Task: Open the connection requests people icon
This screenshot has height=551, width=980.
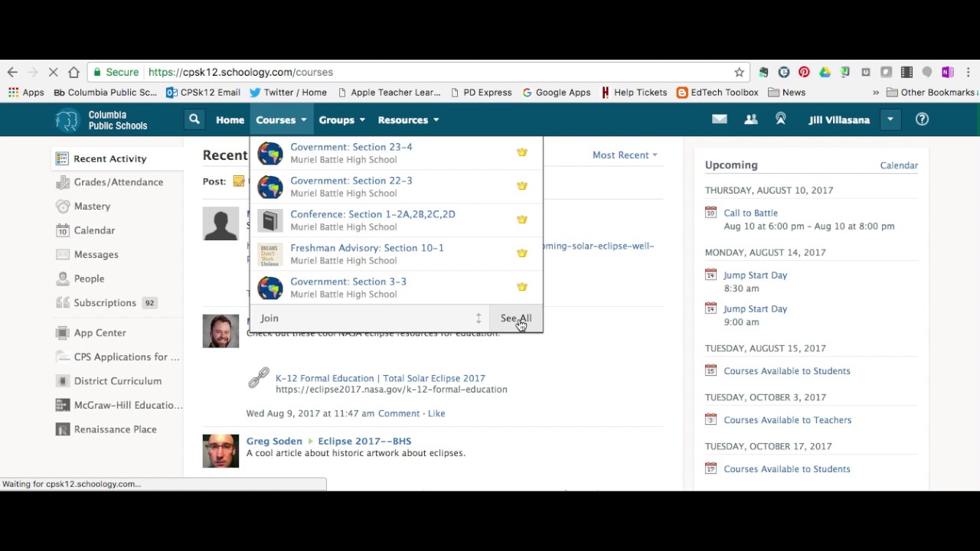Action: pos(751,119)
